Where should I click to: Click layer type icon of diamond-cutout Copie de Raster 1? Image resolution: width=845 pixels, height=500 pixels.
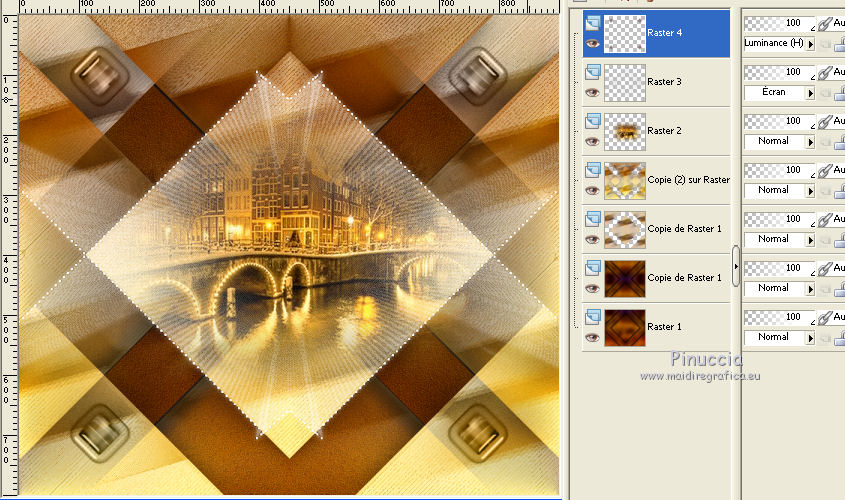[593, 219]
